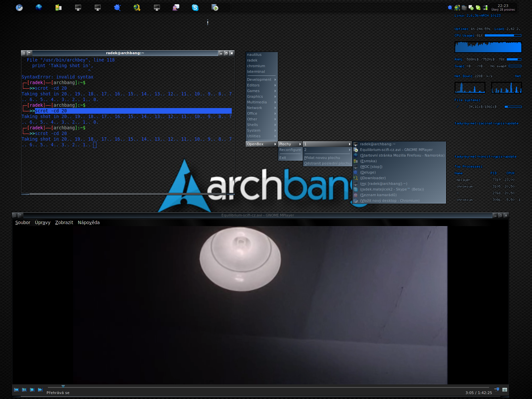This screenshot has width=532, height=399.
Task: Switch to Deluge window entry
Action: 399,172
